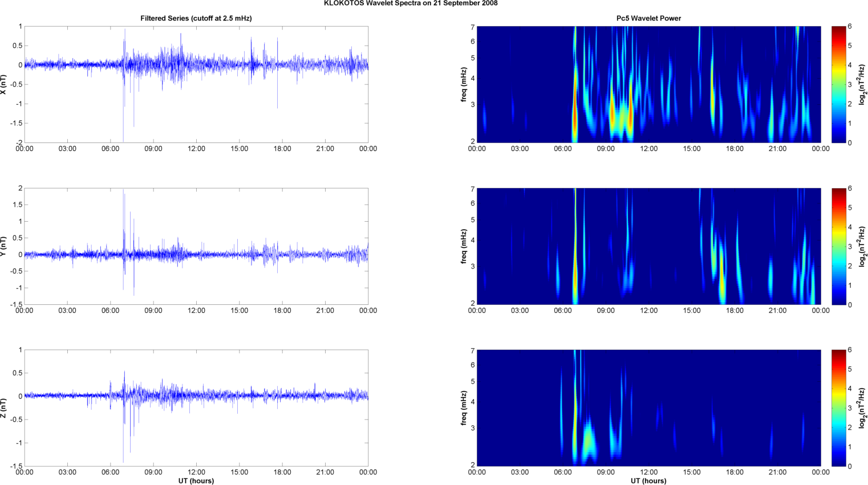This screenshot has height=485, width=868.
Task: Click 'freq (mHz)' label of the bottom wavelet plot
Action: 464,408
